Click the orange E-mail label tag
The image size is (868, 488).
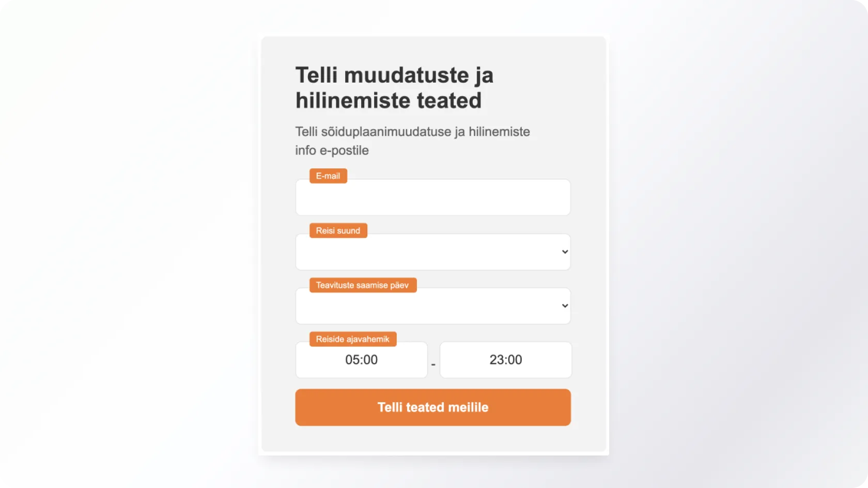(328, 176)
